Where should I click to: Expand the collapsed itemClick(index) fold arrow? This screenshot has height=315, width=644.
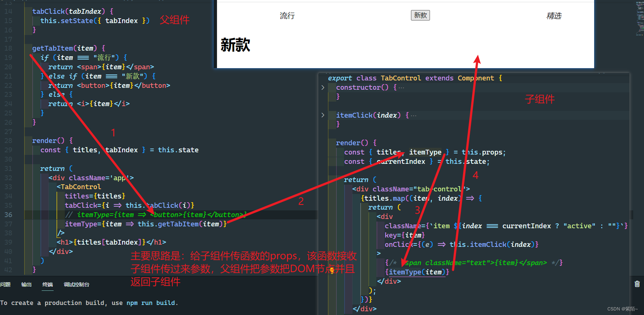(x=323, y=115)
